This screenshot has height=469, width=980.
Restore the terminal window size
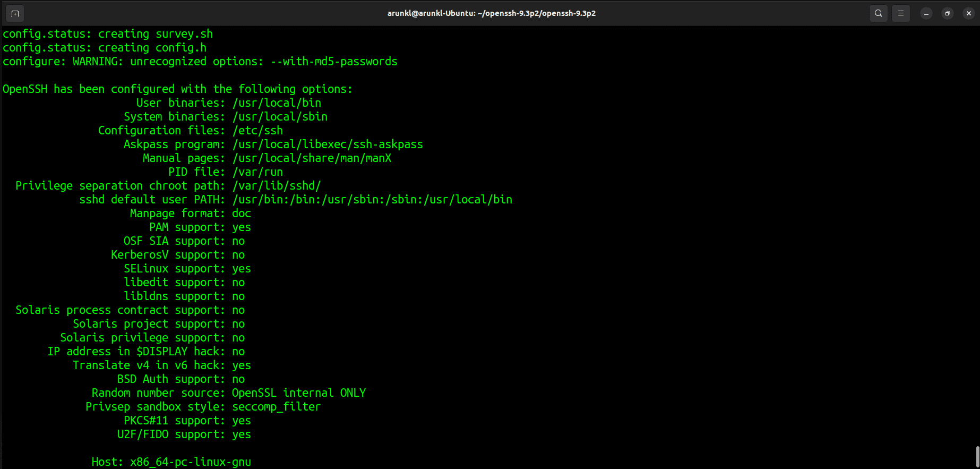click(x=948, y=13)
